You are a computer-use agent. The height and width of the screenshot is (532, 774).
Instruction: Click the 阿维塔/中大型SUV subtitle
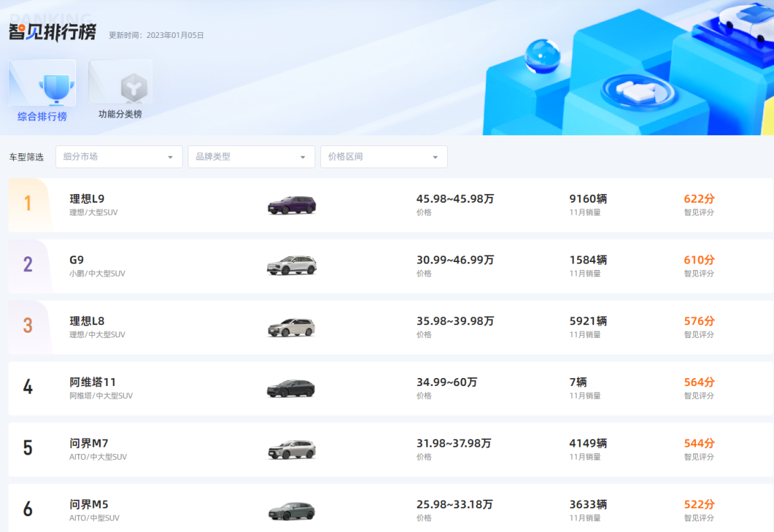pyautogui.click(x=101, y=396)
